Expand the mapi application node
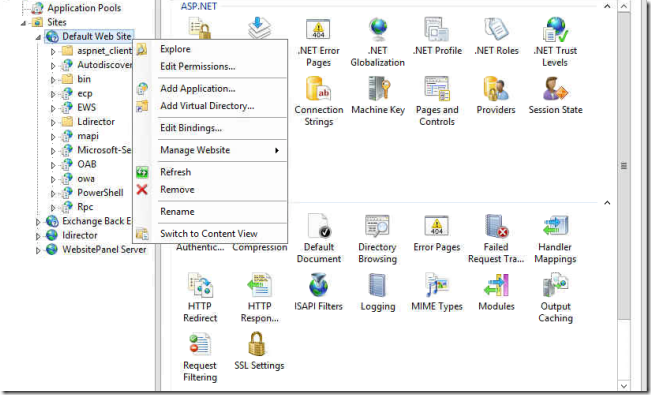Image resolution: width=651 pixels, height=395 pixels. click(53, 137)
